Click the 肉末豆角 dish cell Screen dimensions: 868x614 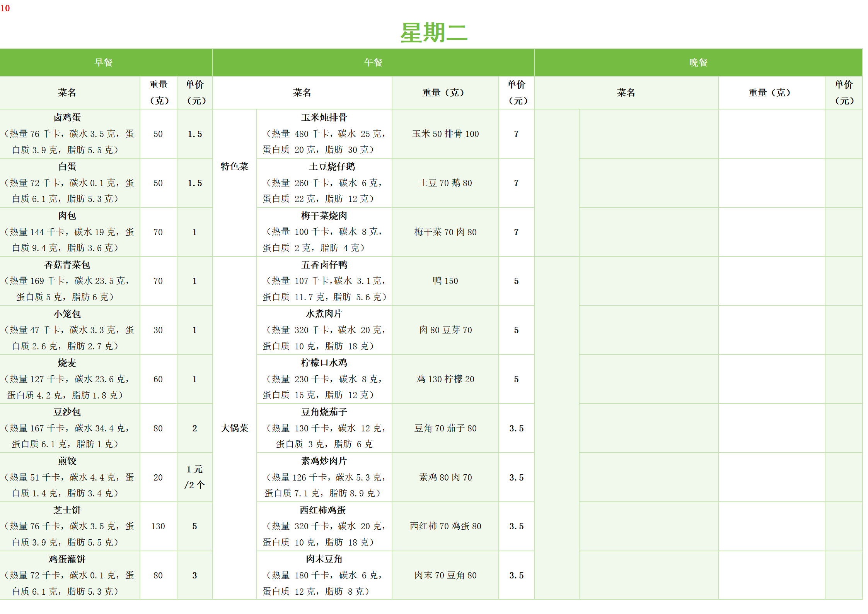[x=324, y=575]
